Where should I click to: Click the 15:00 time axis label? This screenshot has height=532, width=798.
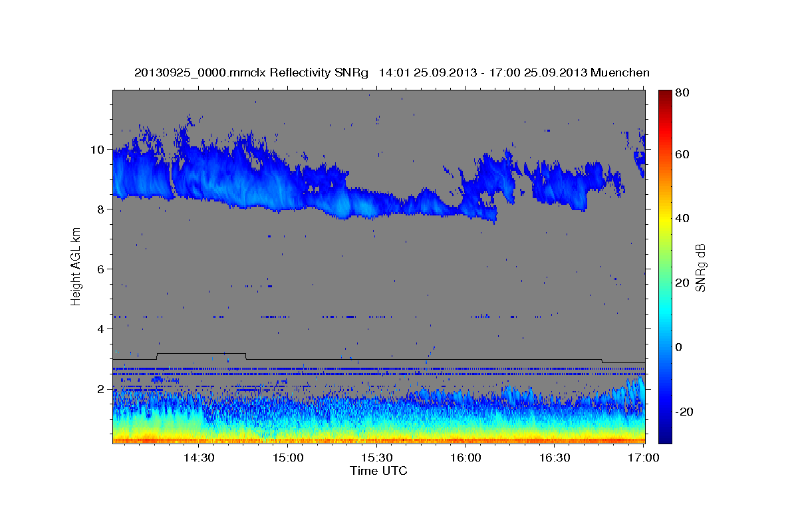click(288, 458)
